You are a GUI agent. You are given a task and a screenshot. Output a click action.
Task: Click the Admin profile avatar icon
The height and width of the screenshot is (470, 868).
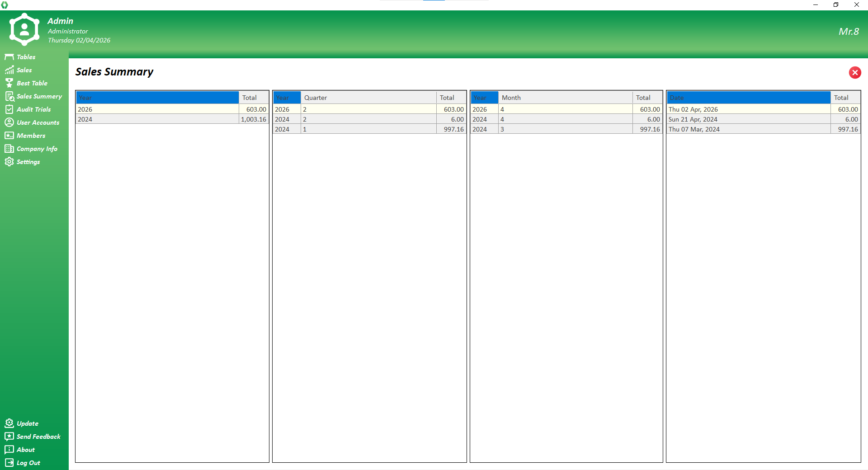[24, 29]
